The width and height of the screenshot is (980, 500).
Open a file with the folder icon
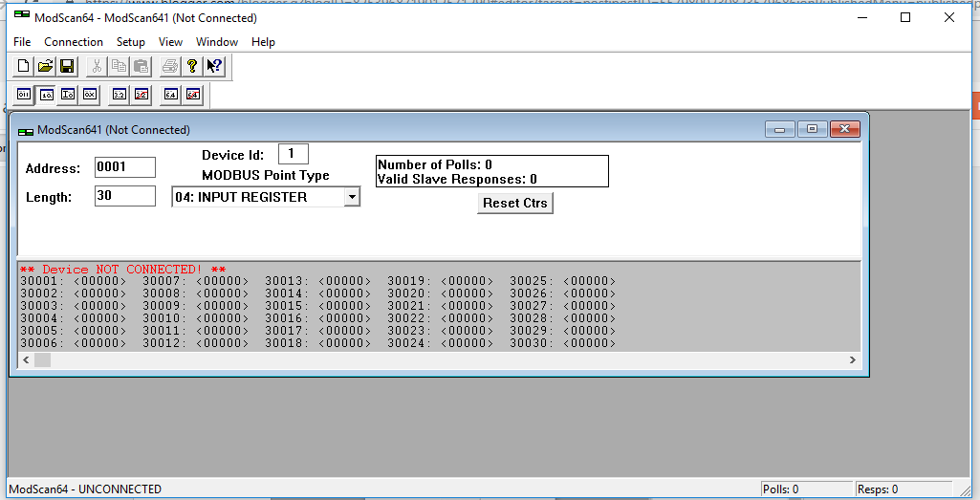[x=45, y=66]
